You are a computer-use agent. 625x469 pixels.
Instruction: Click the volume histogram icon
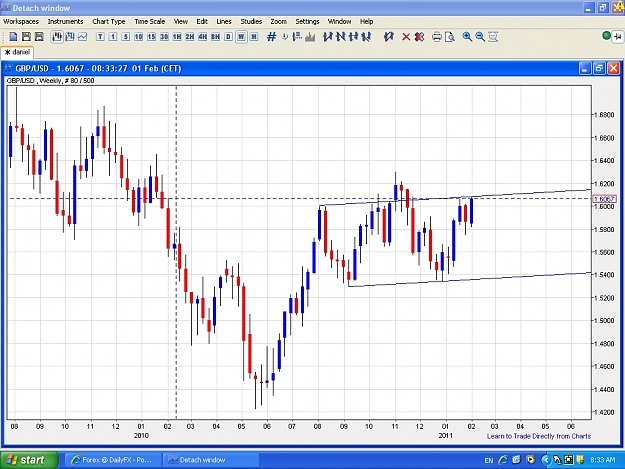click(x=310, y=37)
